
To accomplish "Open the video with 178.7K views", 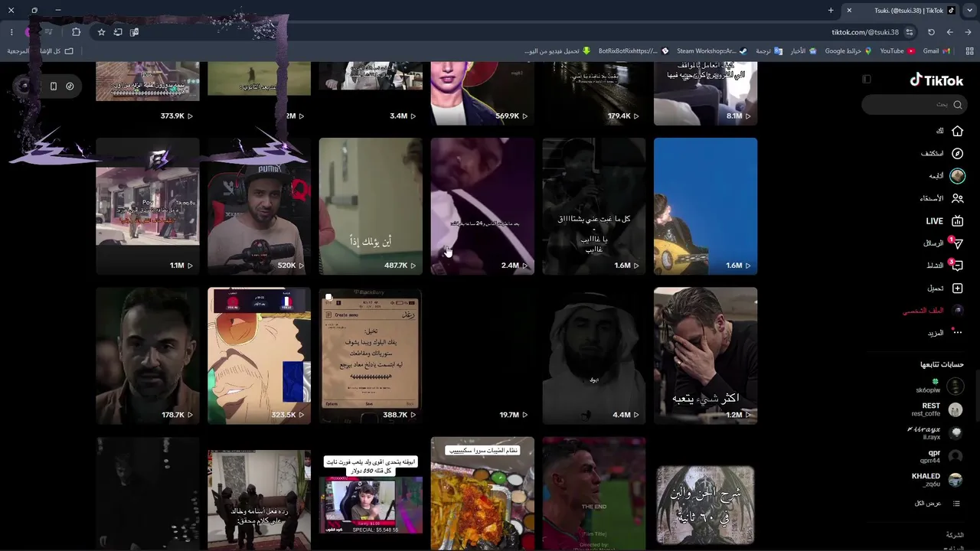I will [x=148, y=355].
